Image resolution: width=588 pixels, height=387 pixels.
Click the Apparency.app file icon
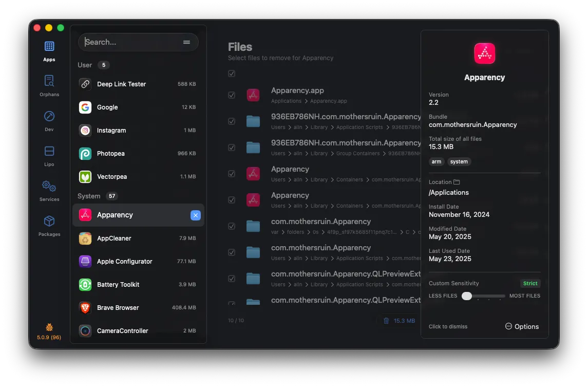[x=253, y=95]
